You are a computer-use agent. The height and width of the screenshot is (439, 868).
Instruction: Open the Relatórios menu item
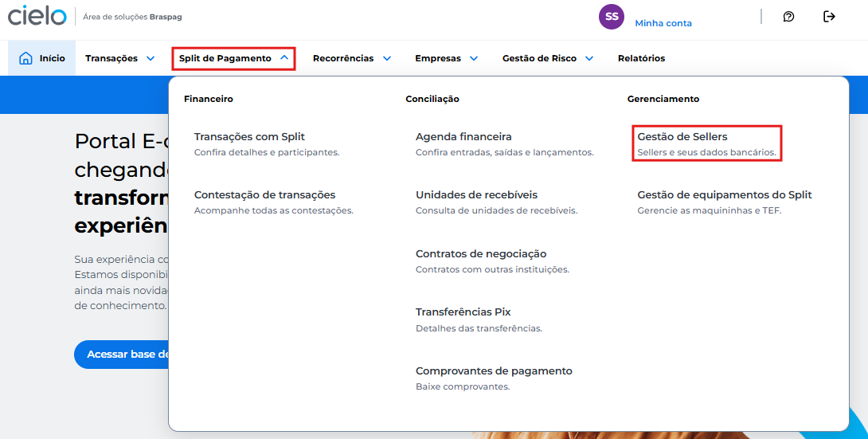[x=642, y=58]
